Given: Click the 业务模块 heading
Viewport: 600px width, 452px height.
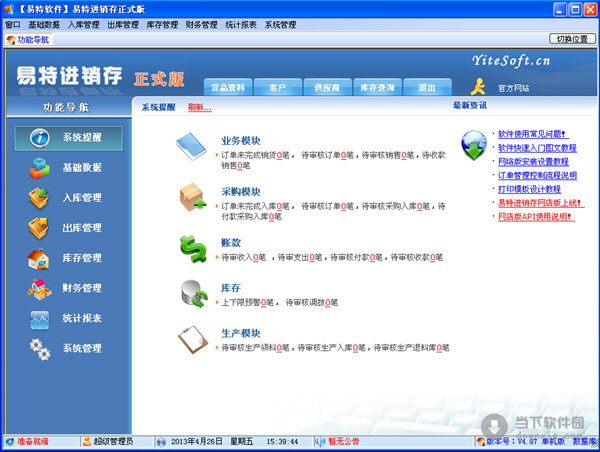Looking at the screenshot, I should 241,140.
